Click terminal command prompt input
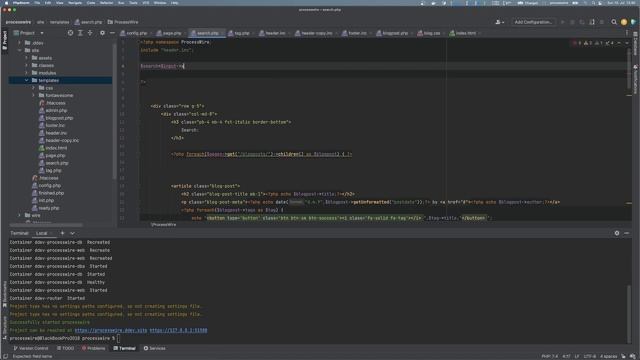This screenshot has height=360, width=640. coord(119,338)
